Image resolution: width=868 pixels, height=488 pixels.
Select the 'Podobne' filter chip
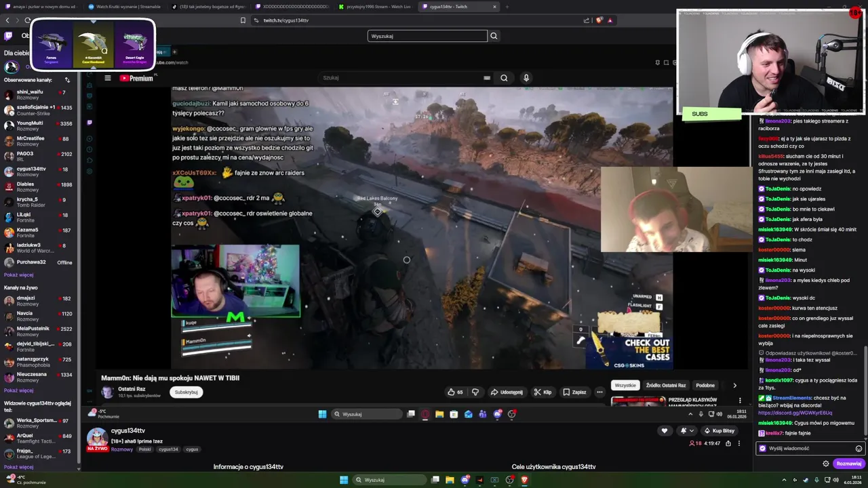tap(705, 385)
